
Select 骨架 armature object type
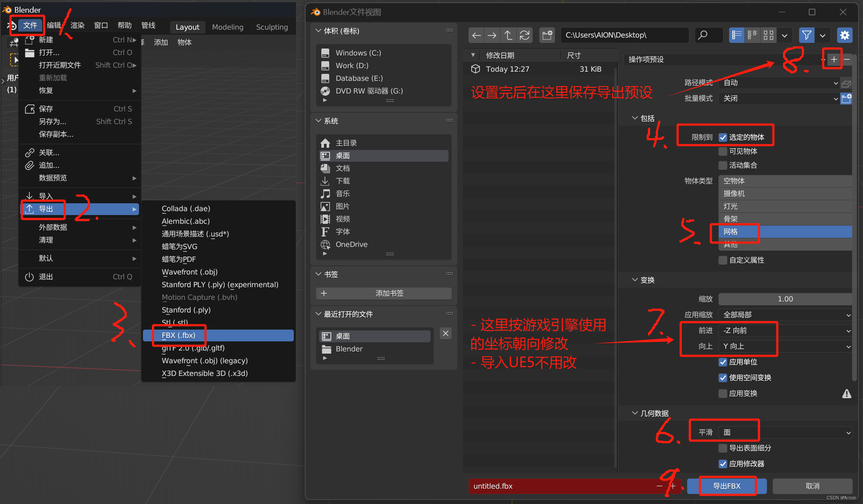click(x=786, y=219)
